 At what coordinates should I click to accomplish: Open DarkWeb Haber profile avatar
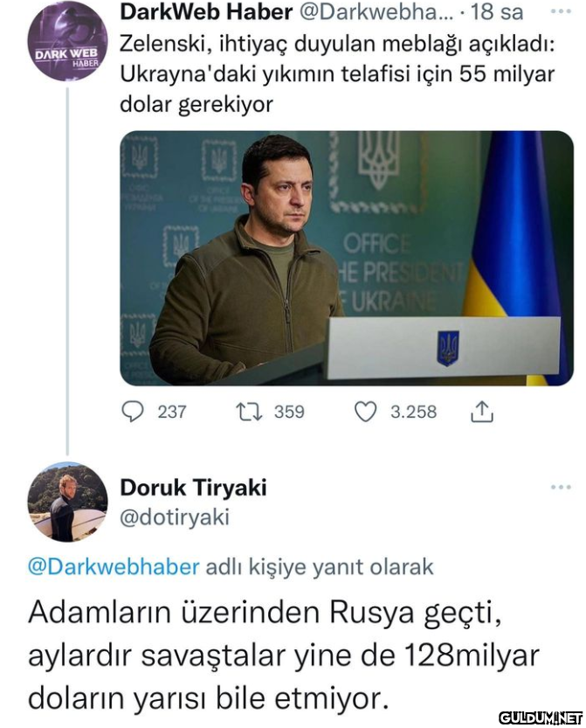pos(67,41)
